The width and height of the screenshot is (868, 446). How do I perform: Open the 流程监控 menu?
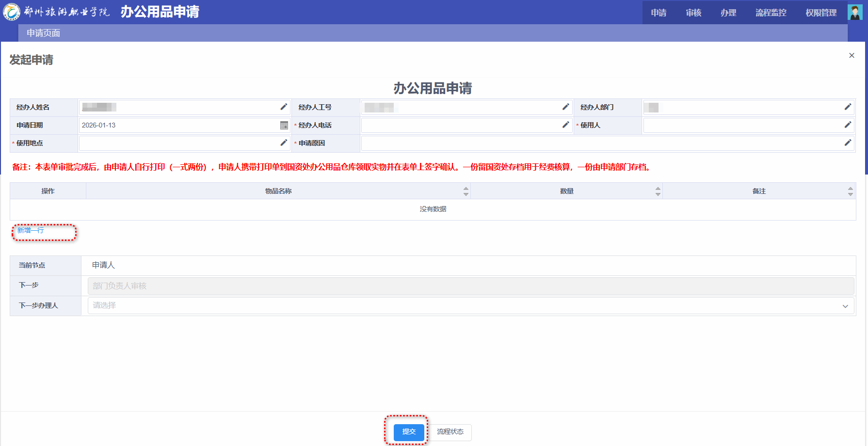click(x=771, y=13)
